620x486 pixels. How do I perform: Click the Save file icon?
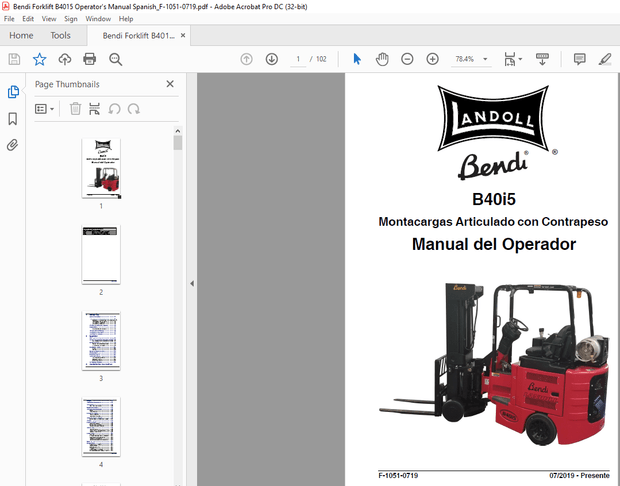(x=14, y=59)
